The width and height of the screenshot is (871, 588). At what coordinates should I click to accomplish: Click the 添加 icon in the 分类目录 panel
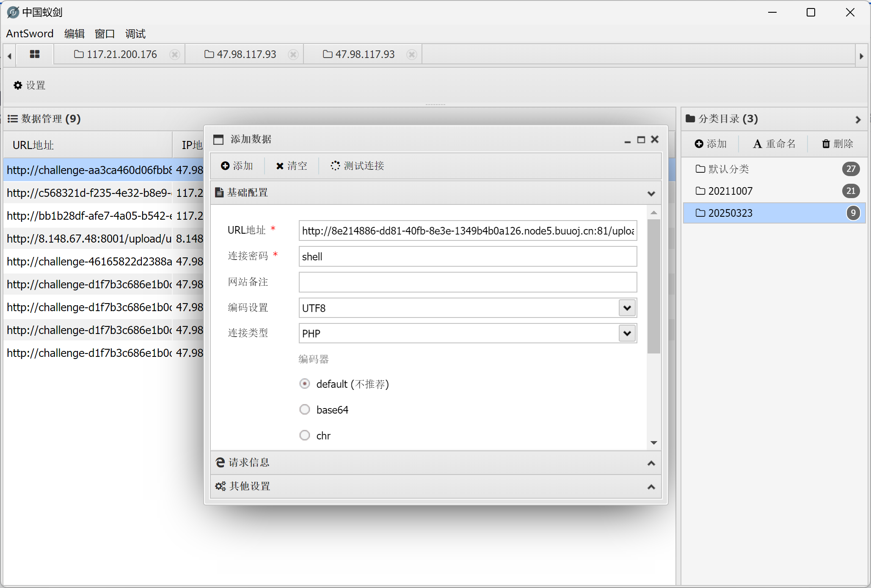click(699, 144)
